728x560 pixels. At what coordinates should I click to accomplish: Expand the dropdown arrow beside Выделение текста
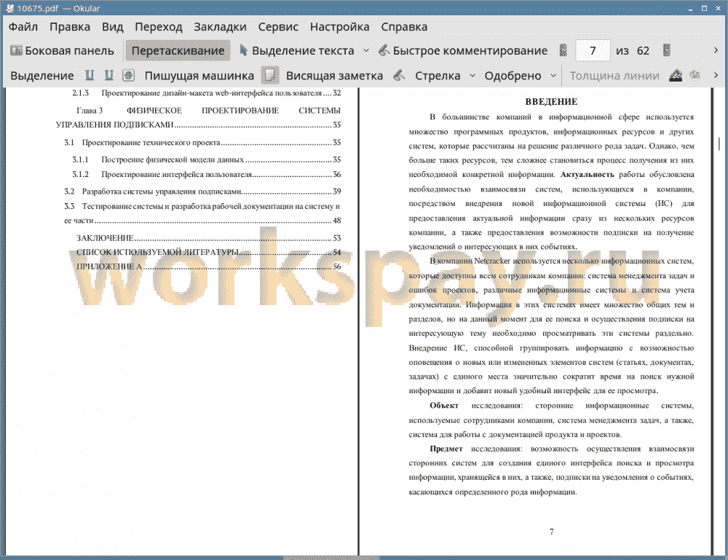click(366, 51)
